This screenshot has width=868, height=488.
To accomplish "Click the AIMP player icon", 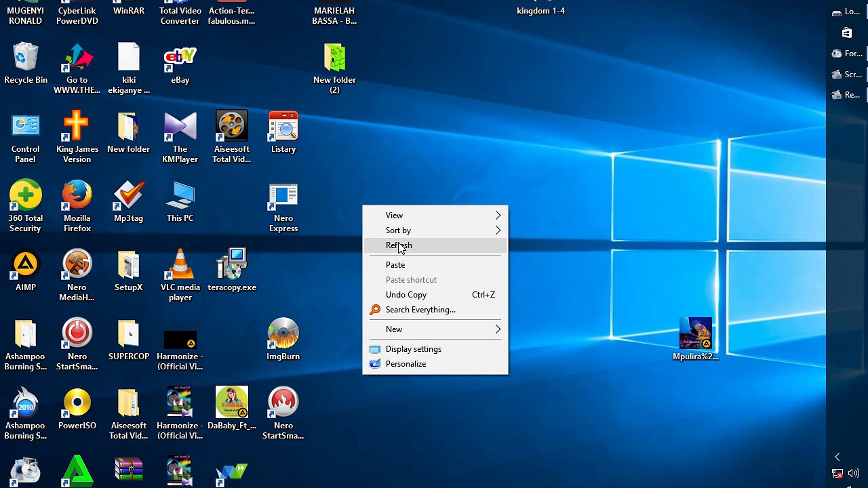I will tap(26, 264).
